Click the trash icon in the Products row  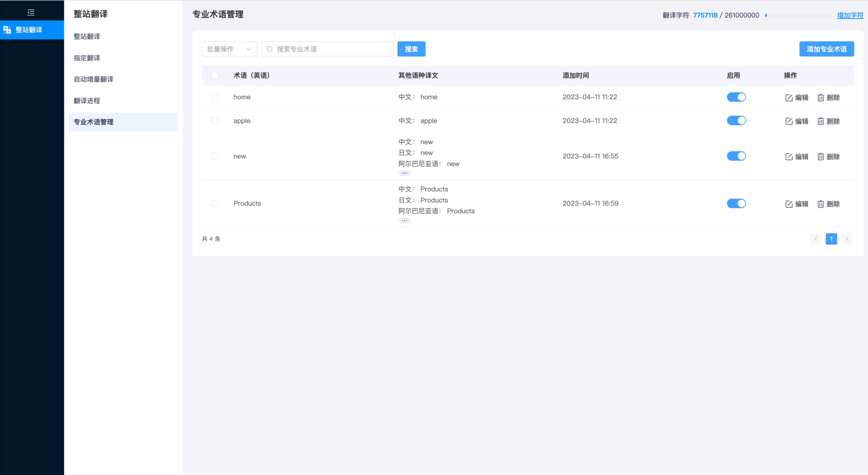click(821, 204)
